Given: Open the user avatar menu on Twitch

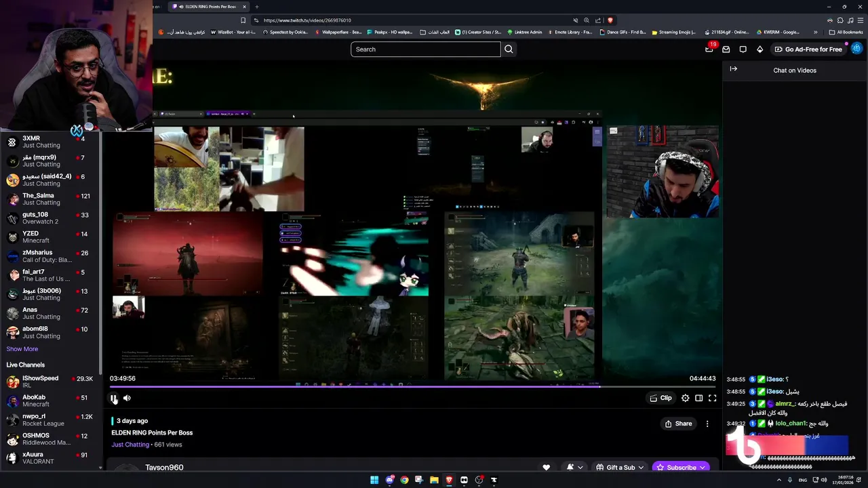Looking at the screenshot, I should click(856, 49).
